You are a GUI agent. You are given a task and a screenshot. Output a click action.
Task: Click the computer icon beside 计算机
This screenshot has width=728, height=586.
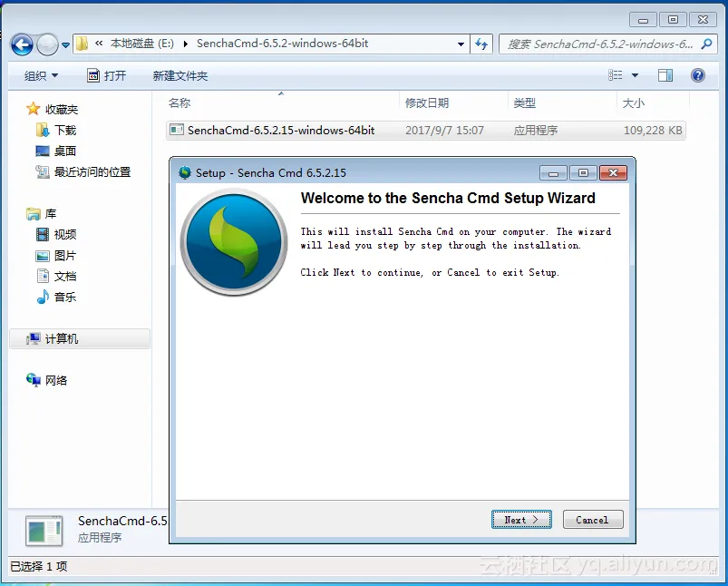33,338
